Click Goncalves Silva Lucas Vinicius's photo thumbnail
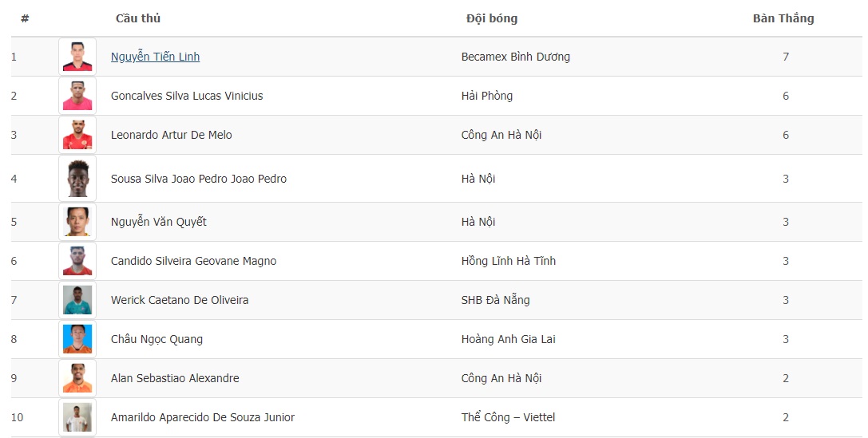 (77, 96)
